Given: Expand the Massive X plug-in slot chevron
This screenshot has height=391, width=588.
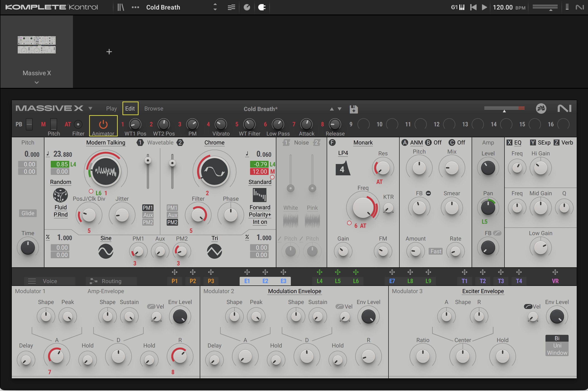Looking at the screenshot, I should [x=37, y=82].
